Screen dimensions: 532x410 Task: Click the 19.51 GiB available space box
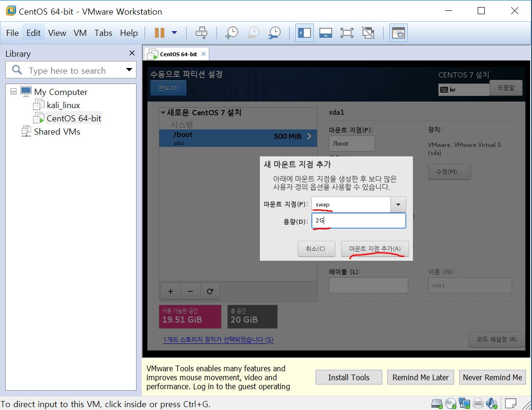pos(190,316)
